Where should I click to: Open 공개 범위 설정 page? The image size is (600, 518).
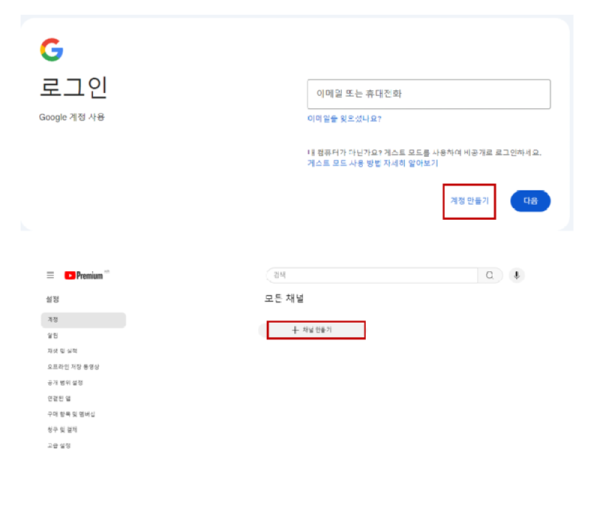pos(65,382)
